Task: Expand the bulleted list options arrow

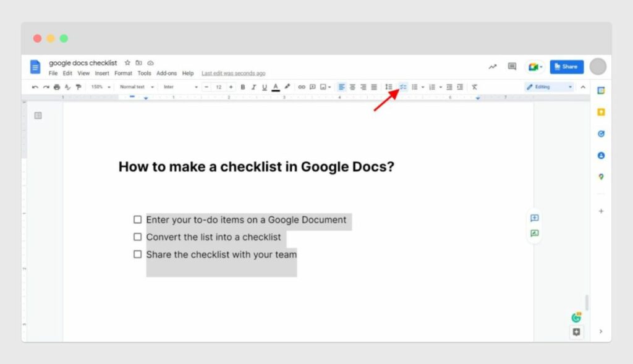Action: coord(423,87)
